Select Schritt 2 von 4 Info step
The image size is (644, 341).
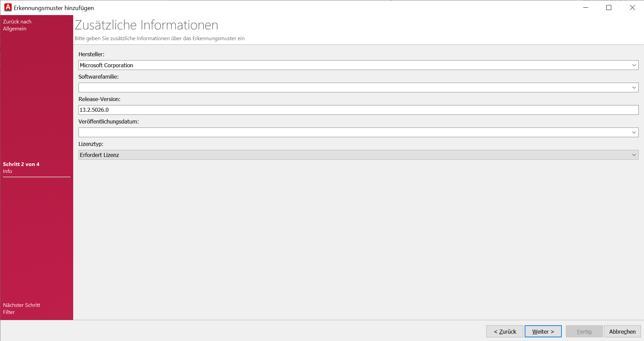click(21, 168)
